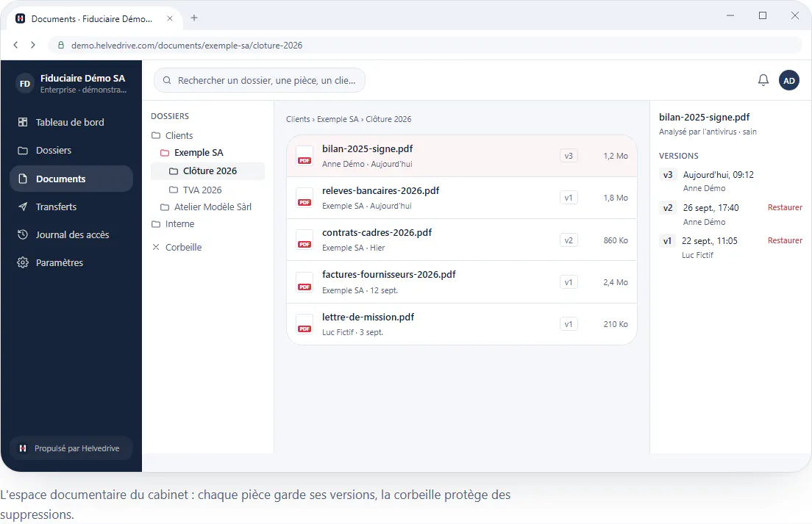Click Clôture 2026 in the breadcrumb
Image resolution: width=812 pixels, height=524 pixels.
pyautogui.click(x=388, y=119)
